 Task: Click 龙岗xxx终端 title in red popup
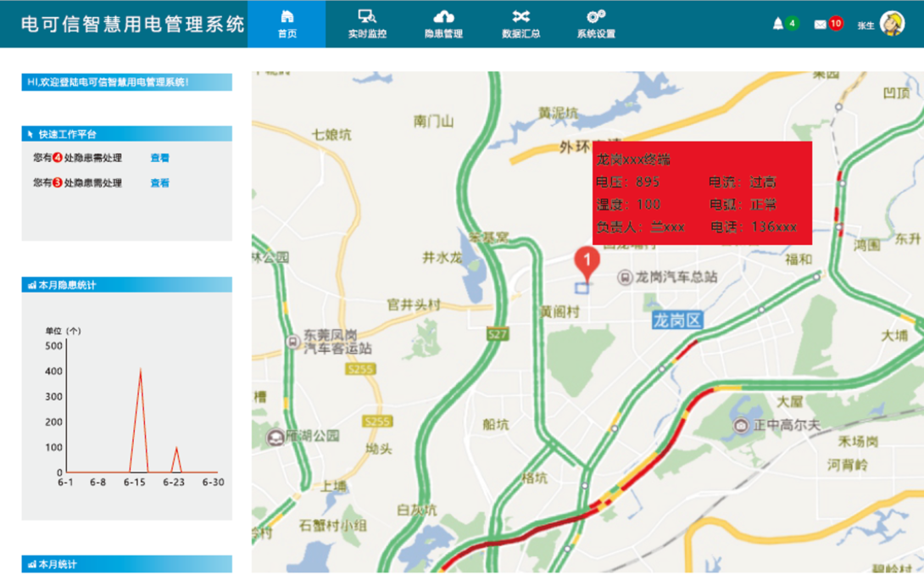(633, 159)
